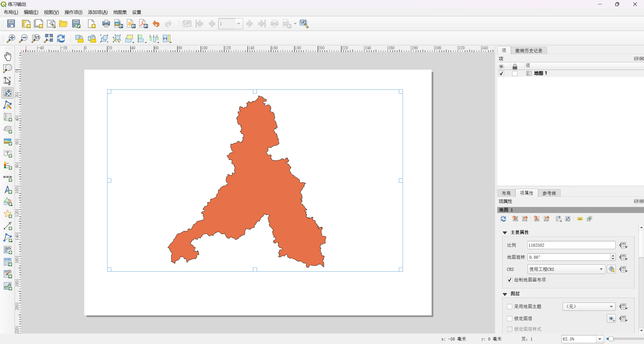
Task: Click Update map preview icon in item properties
Action: (x=503, y=219)
